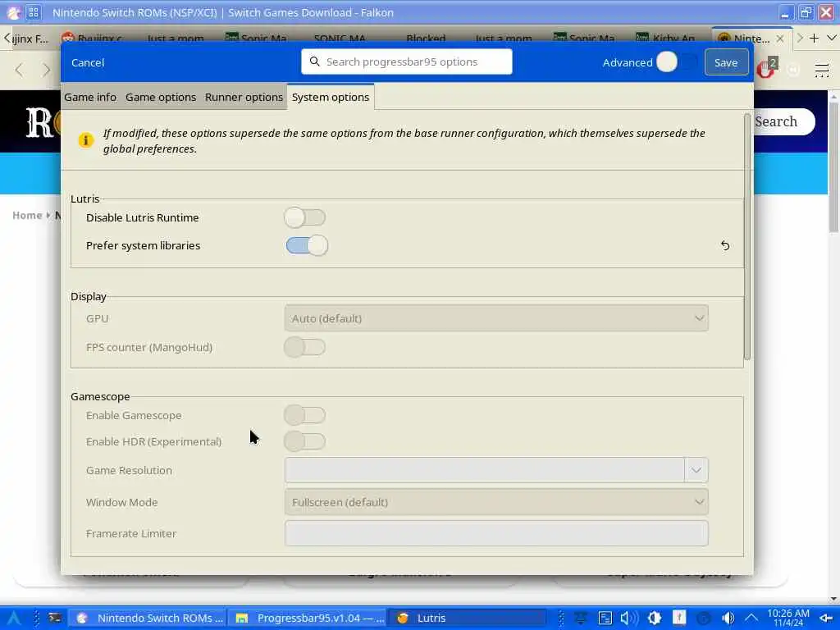Image resolution: width=840 pixels, height=630 pixels.
Task: Click the window grid icon in titlebar
Action: (x=33, y=12)
